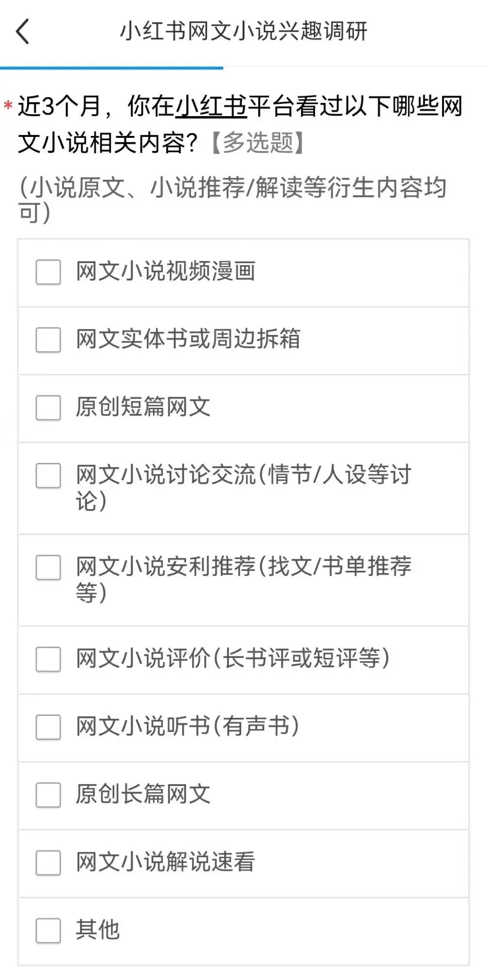Viewport: 488px width, 980px height.
Task: Tap the back arrow icon
Action: point(23,32)
